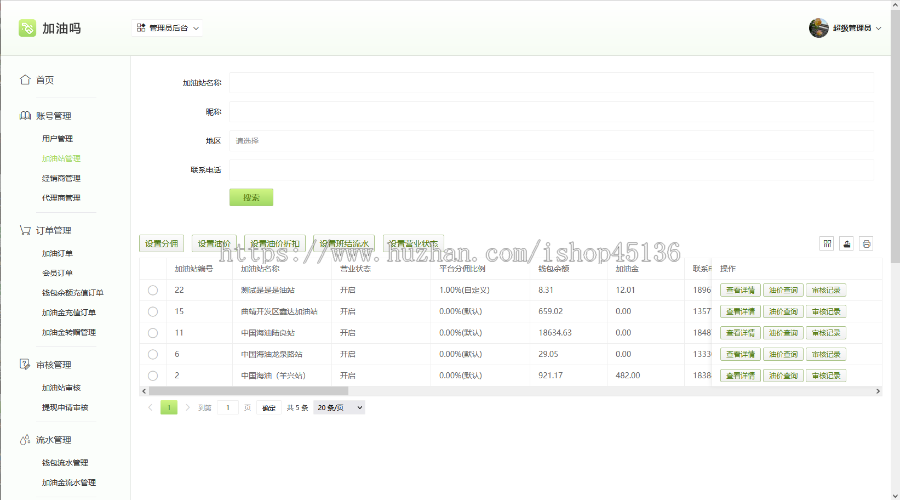The width and height of the screenshot is (900, 500).
Task: Click the 设置营业状态 button
Action: pos(413,243)
